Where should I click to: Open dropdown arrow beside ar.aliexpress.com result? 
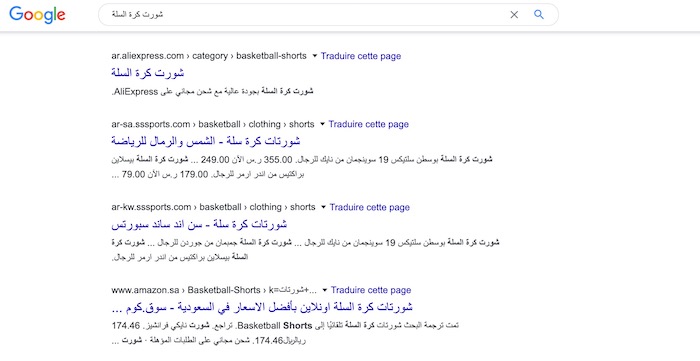click(314, 56)
